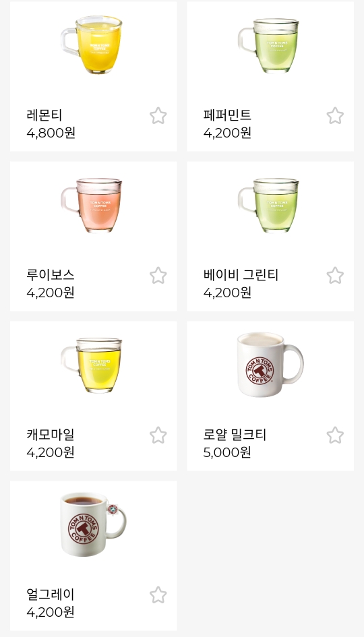
Task: Open the 레몬티 product name
Action: click(x=44, y=115)
